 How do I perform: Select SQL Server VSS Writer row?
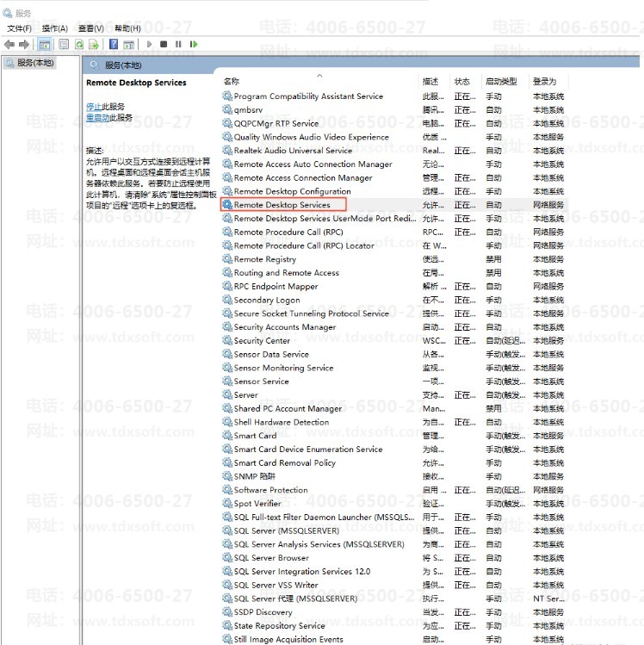(x=395, y=585)
